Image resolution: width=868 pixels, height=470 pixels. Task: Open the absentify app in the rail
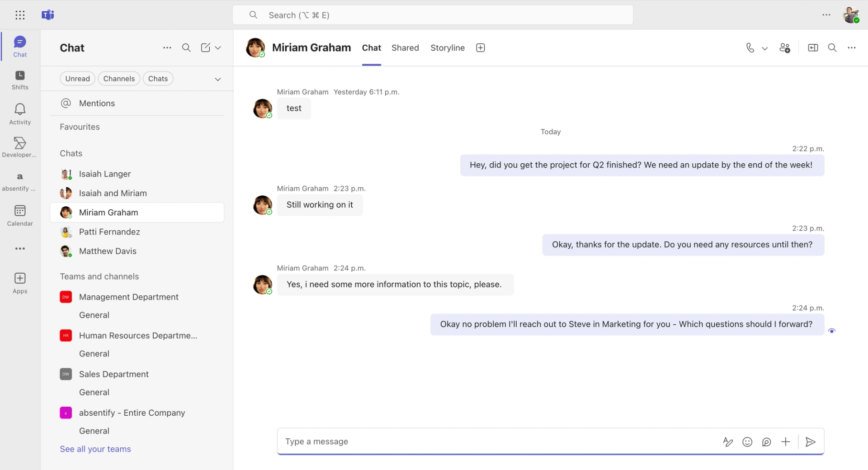(20, 181)
